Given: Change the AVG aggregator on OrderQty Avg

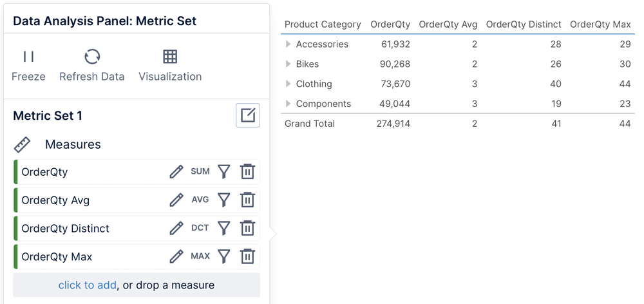Looking at the screenshot, I should (x=200, y=200).
